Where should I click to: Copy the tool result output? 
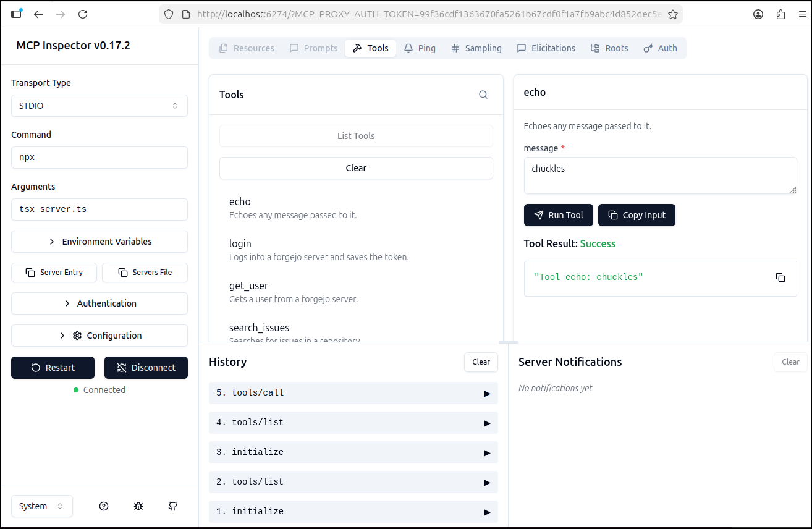[x=780, y=277]
